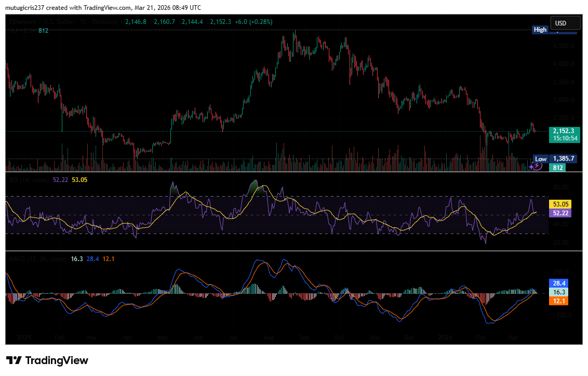Click the Low price value 1,385.7
588x376 pixels.
click(564, 159)
